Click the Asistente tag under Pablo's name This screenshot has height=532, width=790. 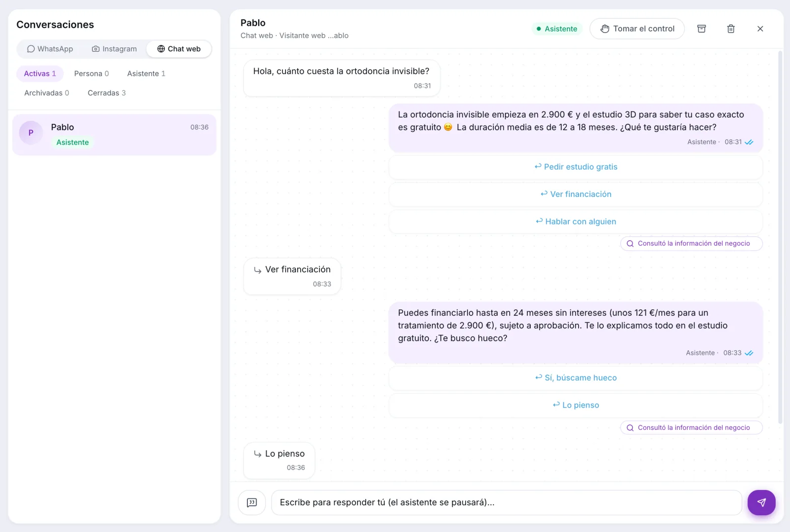pos(73,142)
